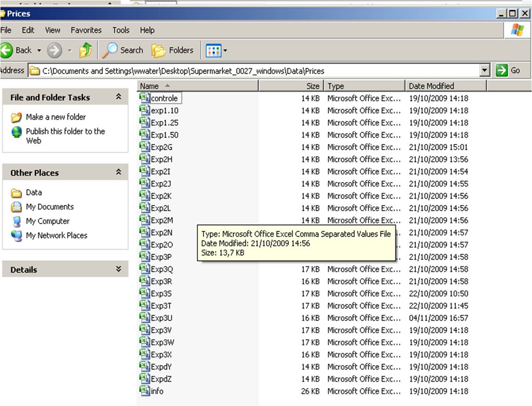Select the Exp2H file icon
Screen dimensions: 532x406
pyautogui.click(x=145, y=159)
